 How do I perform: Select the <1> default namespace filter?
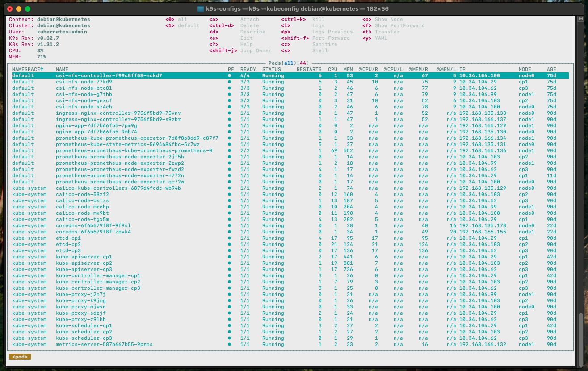tap(182, 26)
